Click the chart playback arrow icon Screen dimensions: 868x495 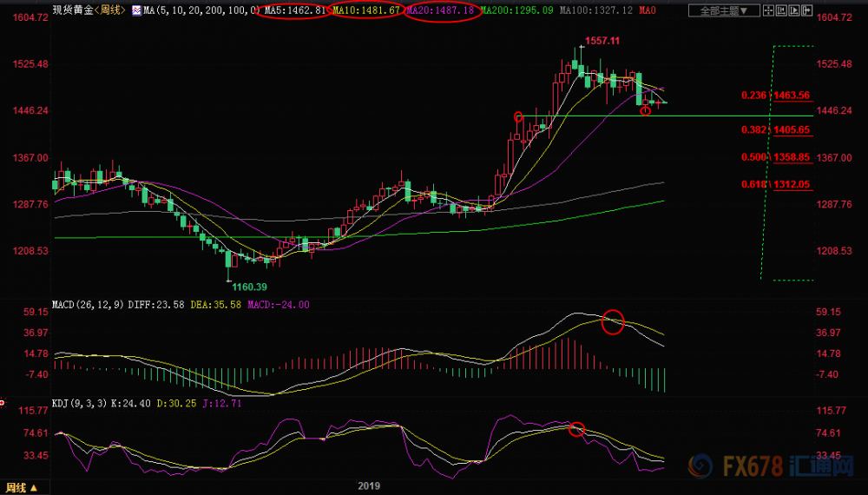pos(794,10)
